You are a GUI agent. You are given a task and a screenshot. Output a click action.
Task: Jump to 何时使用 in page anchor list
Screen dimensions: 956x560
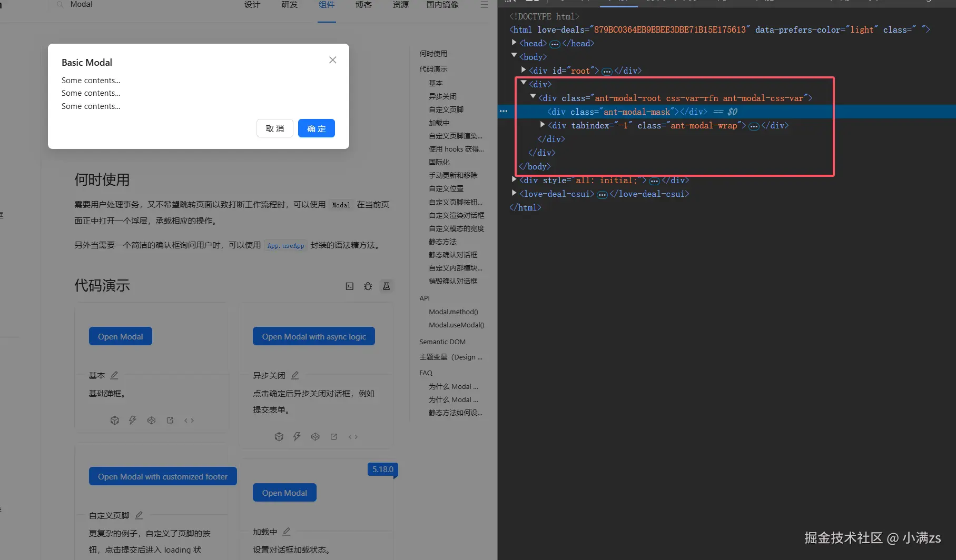[x=433, y=54]
